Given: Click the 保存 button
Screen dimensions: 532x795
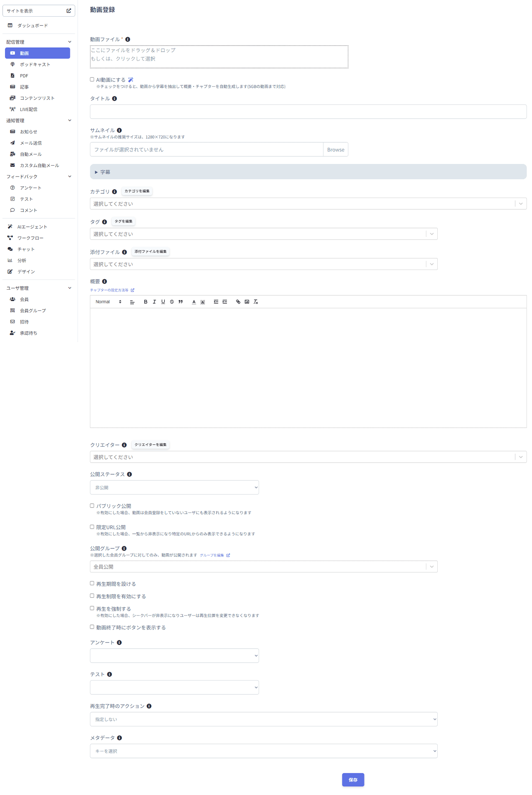Looking at the screenshot, I should tap(353, 780).
